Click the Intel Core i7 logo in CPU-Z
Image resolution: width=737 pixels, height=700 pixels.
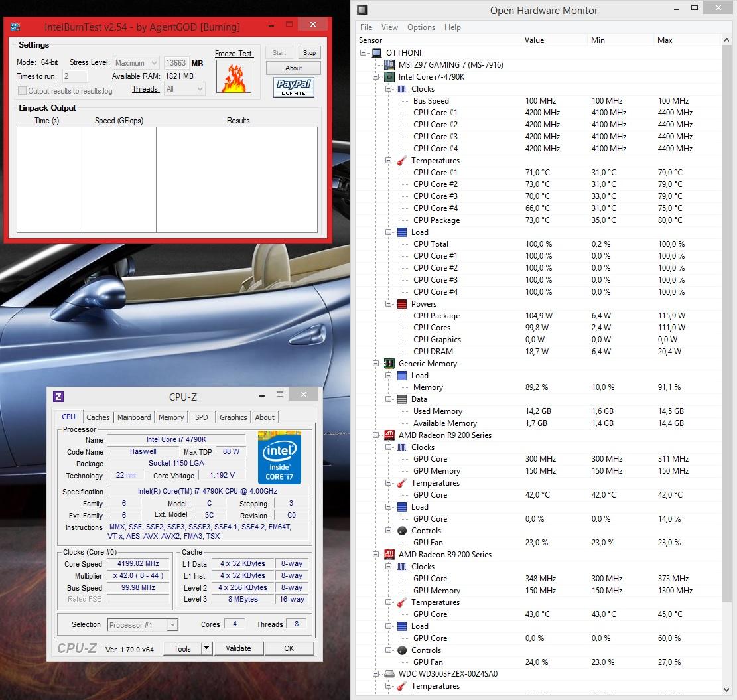coord(280,457)
